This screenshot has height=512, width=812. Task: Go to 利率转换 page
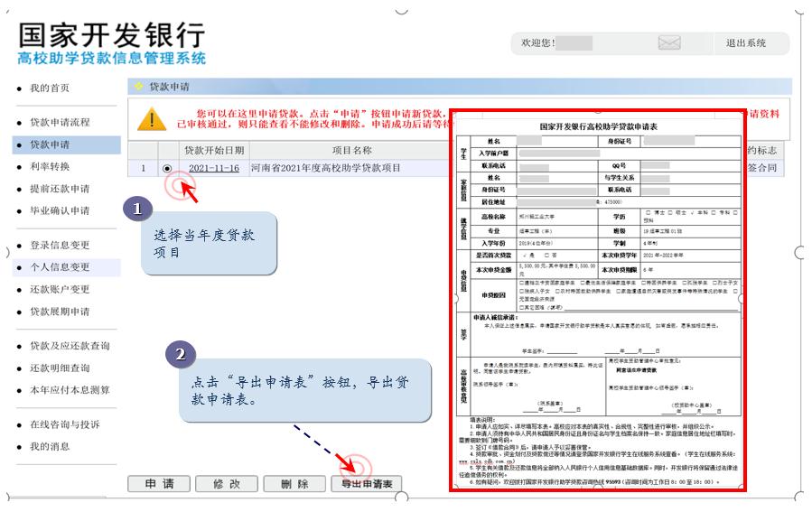point(49,166)
